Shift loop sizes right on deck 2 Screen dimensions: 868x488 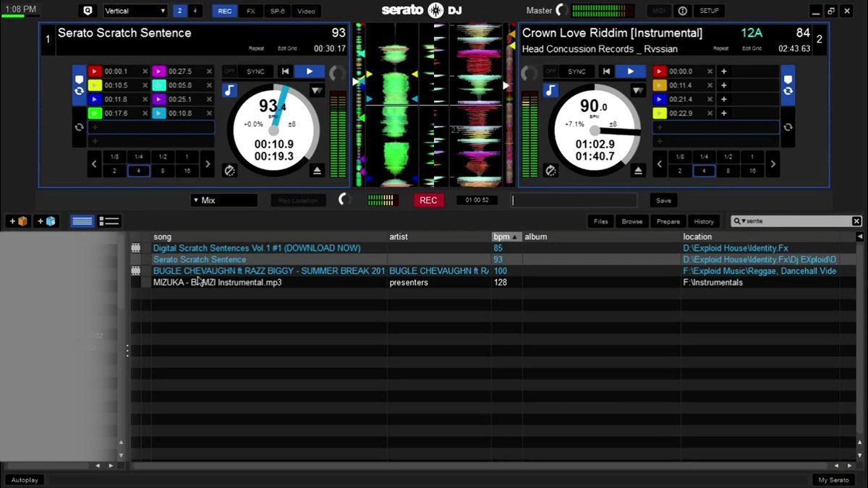[x=773, y=164]
